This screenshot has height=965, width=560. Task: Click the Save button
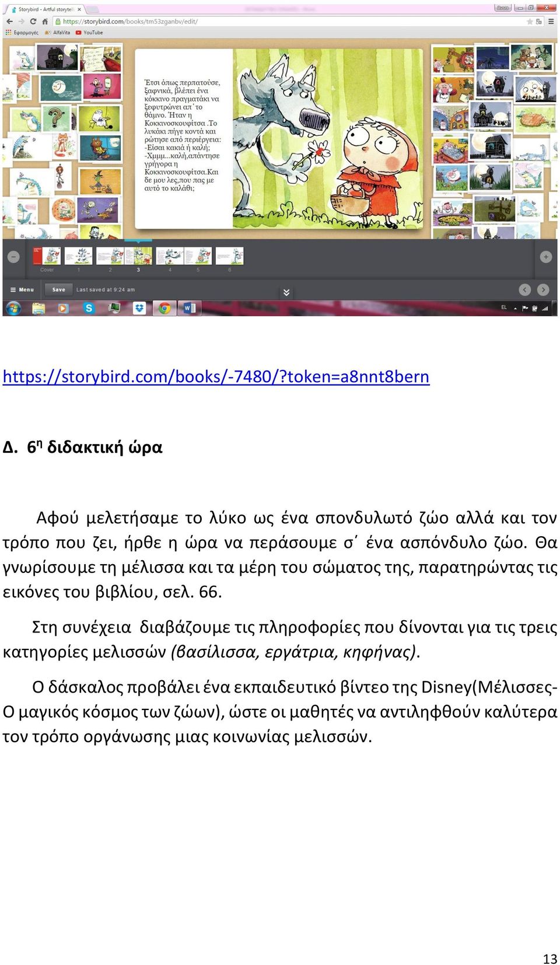point(58,289)
